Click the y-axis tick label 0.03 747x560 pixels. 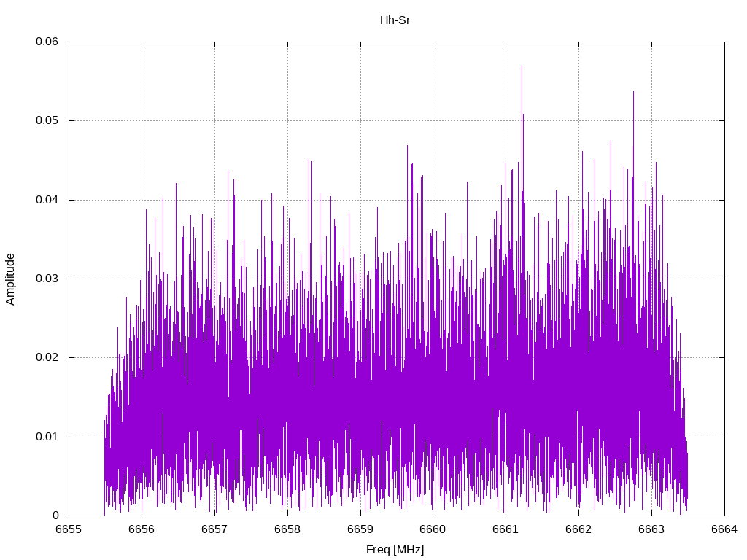click(x=47, y=279)
